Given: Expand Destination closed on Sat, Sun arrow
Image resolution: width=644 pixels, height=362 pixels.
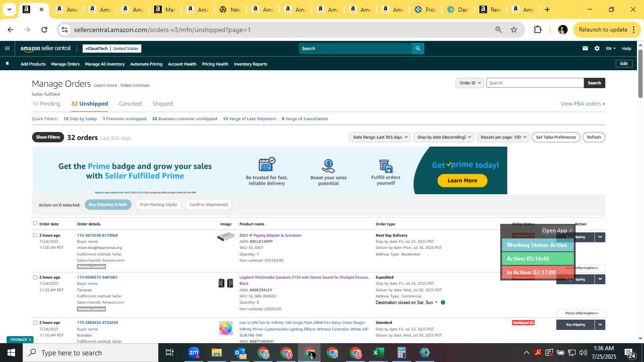Looking at the screenshot, I should (436, 303).
